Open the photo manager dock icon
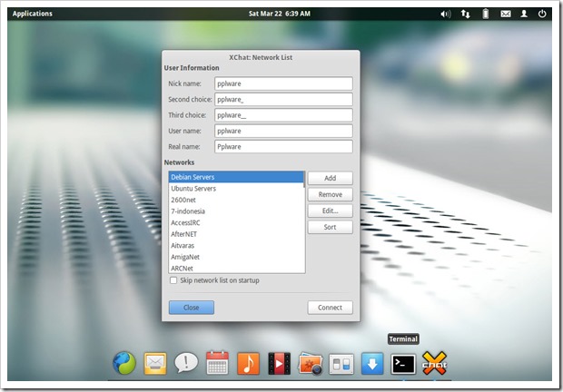 point(311,363)
